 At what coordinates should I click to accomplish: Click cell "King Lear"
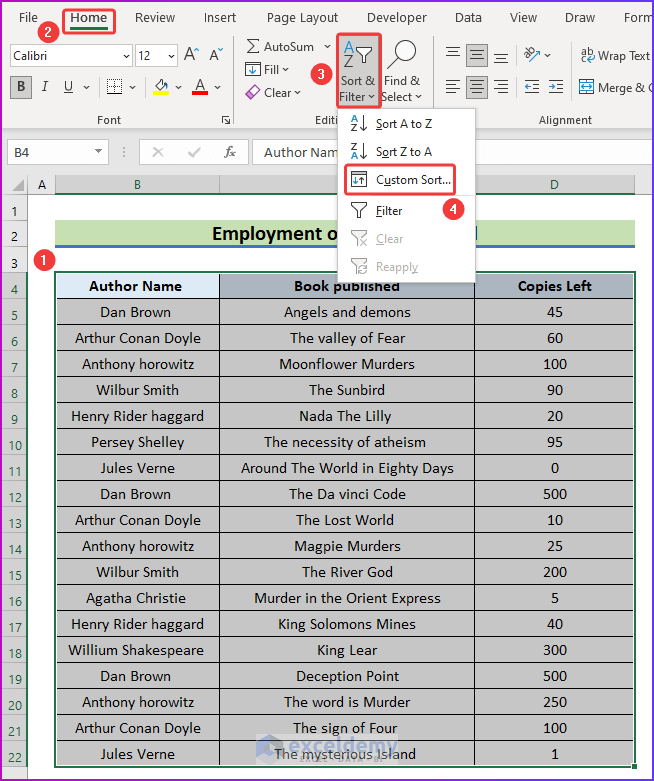click(347, 650)
